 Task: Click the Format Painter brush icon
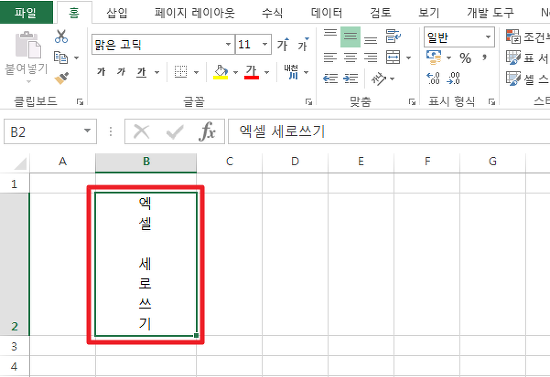tap(62, 78)
